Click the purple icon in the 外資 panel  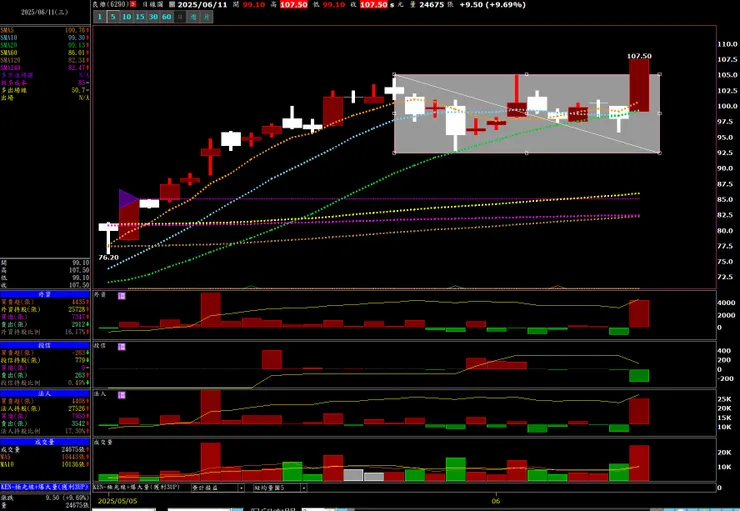(x=122, y=296)
